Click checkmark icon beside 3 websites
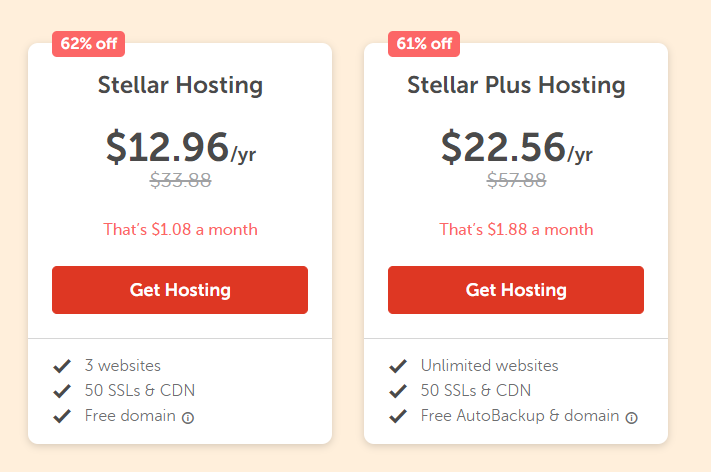711x472 pixels. (62, 366)
